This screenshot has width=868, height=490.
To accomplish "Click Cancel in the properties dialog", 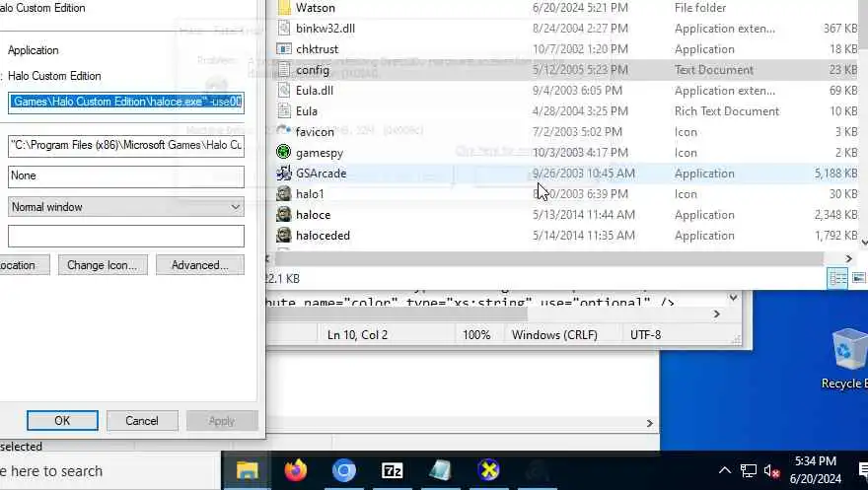I will point(142,421).
